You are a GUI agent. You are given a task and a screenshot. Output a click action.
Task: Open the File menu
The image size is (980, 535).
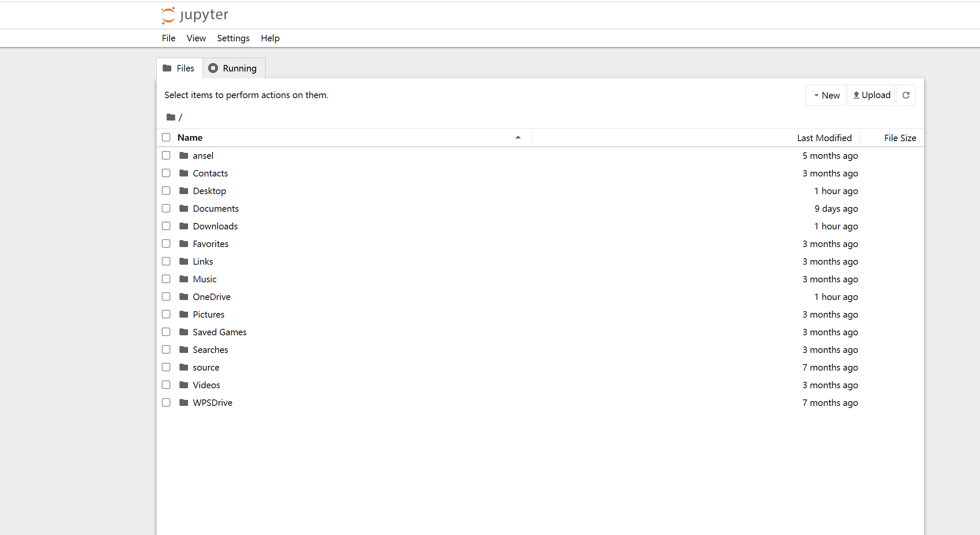[168, 38]
